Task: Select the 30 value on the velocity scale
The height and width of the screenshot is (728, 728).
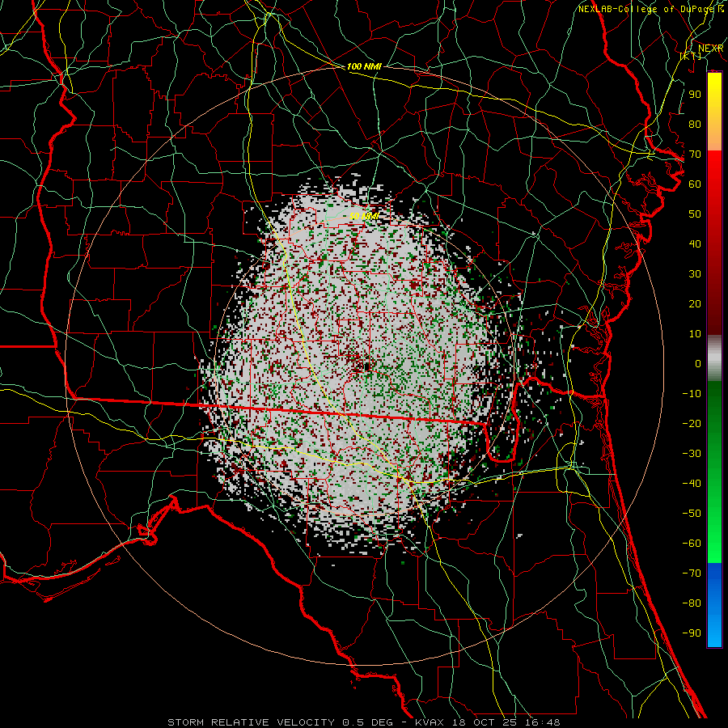Action: (x=695, y=274)
